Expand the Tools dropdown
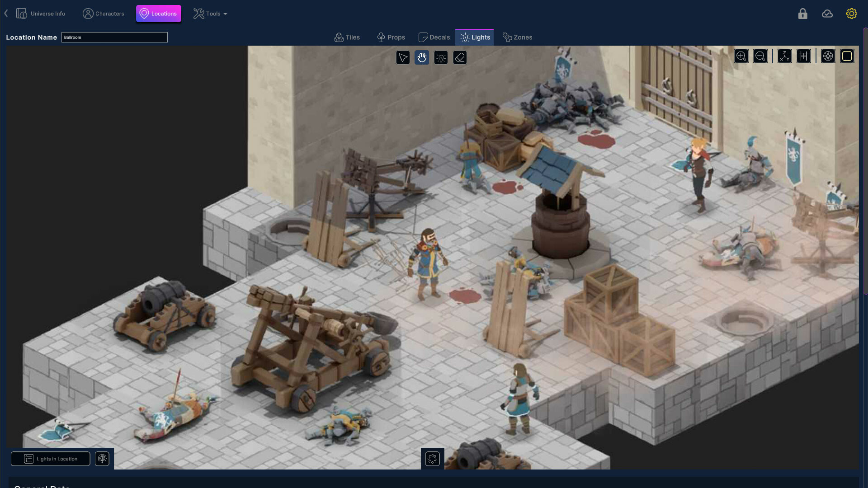 [210, 14]
